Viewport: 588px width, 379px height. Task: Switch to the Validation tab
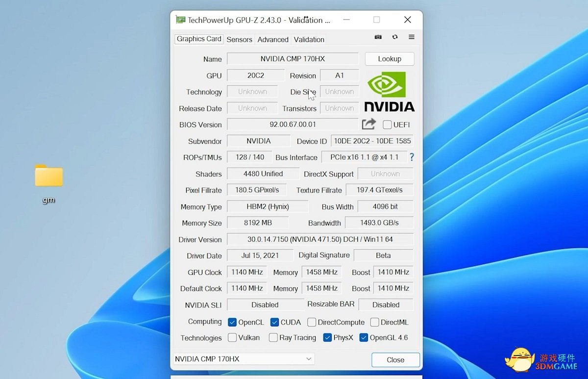(x=309, y=39)
